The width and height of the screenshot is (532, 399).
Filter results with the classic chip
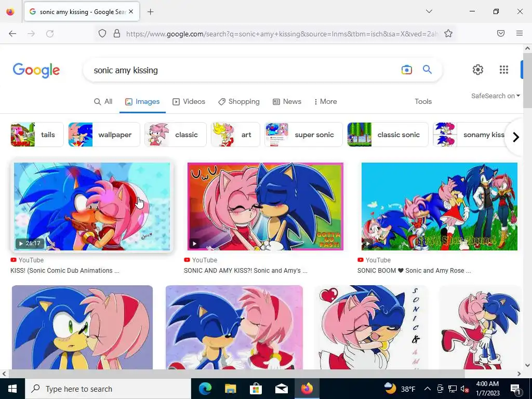point(176,135)
